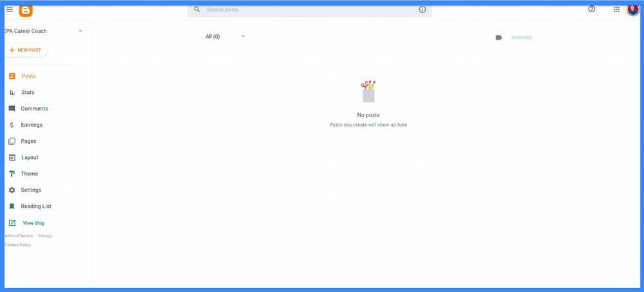Click the search magnifier icon
Image resolution: width=644 pixels, height=292 pixels.
coord(197,10)
